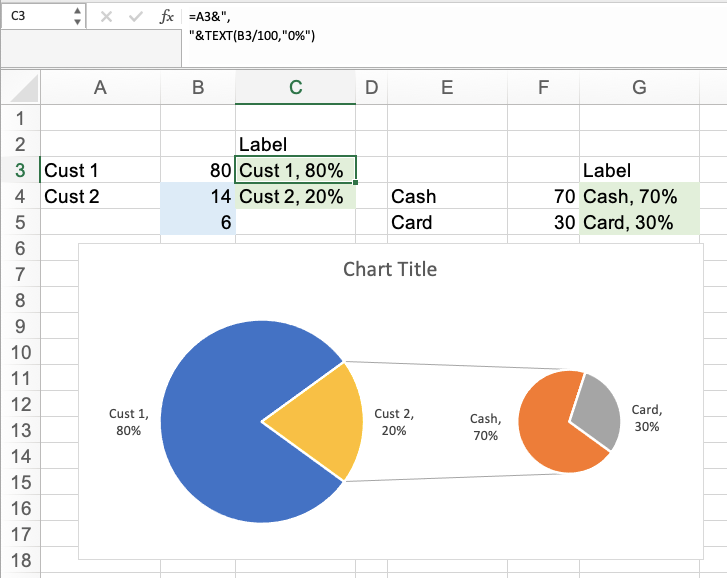The height and width of the screenshot is (578, 727).
Task: Select cell containing 'Cust 2'
Action: 101,196
